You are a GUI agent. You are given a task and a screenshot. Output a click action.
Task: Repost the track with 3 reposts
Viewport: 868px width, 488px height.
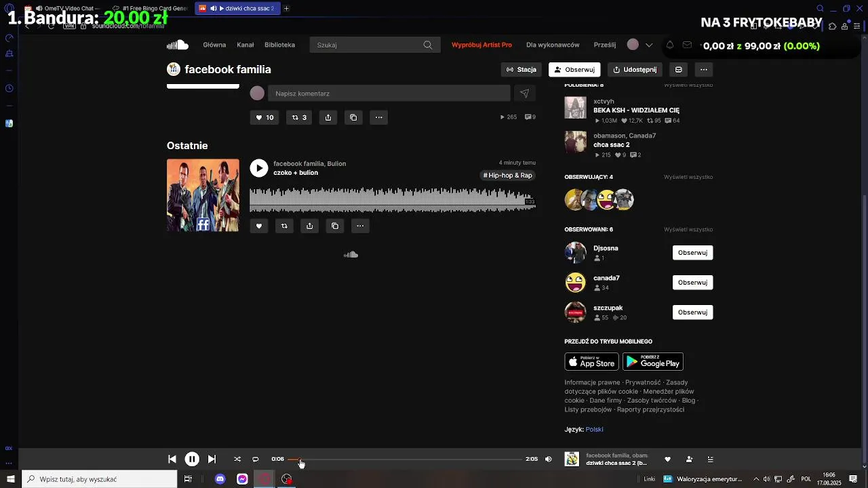coord(299,117)
